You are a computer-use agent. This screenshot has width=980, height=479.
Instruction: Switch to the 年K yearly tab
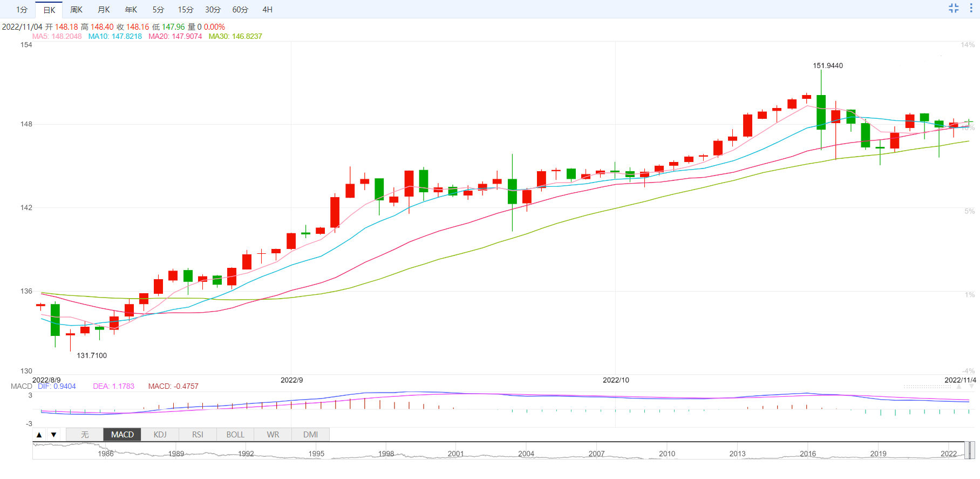pos(131,10)
